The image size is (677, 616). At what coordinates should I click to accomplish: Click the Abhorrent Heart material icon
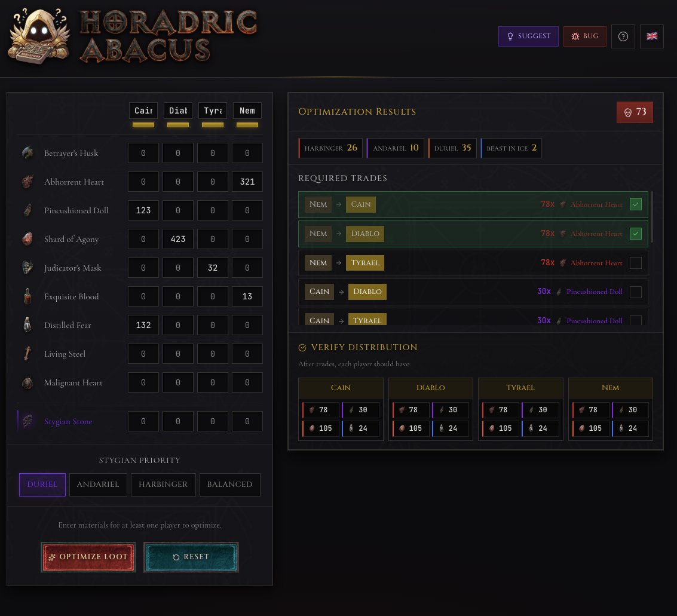(27, 182)
